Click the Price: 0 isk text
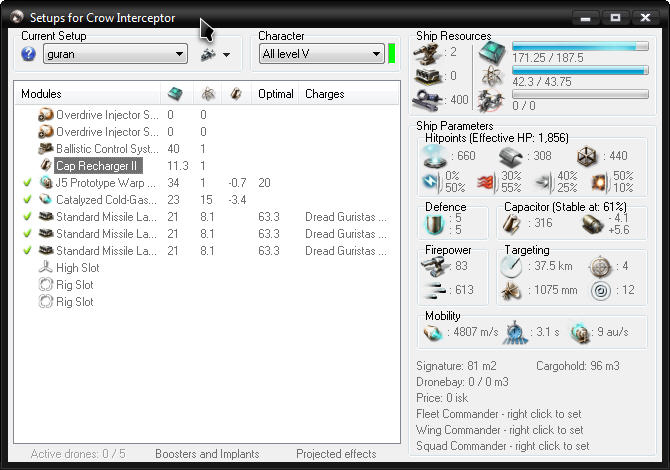The image size is (670, 470). click(x=442, y=398)
